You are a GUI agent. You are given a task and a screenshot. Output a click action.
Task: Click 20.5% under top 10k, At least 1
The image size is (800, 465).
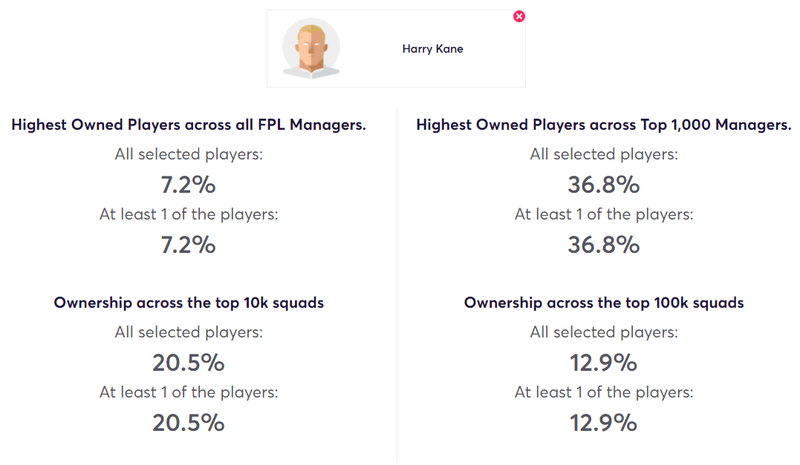tap(188, 423)
